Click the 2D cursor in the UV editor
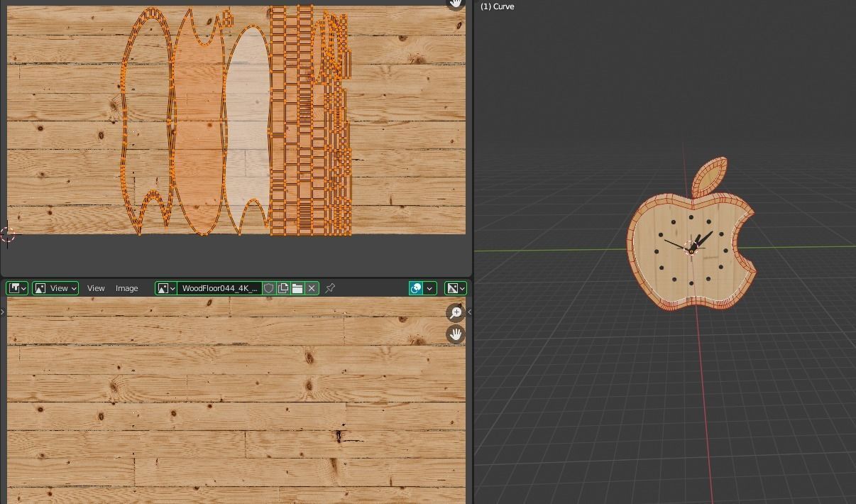The image size is (856, 504). (8, 235)
